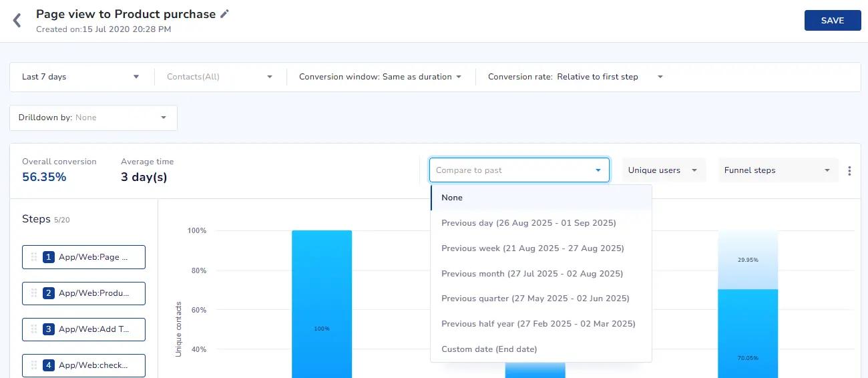This screenshot has width=868, height=378.
Task: Pick Custom date (End date) option
Action: pos(489,349)
